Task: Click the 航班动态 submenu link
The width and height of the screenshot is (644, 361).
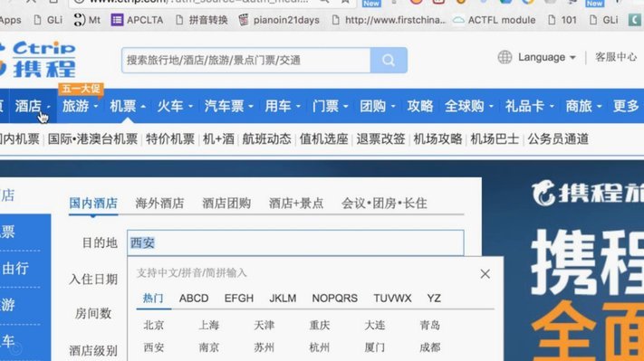Action: pyautogui.click(x=266, y=139)
